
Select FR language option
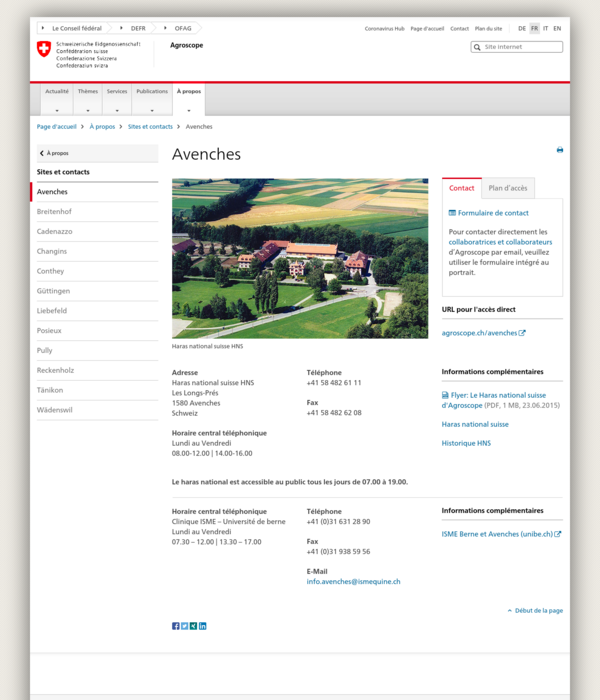534,29
